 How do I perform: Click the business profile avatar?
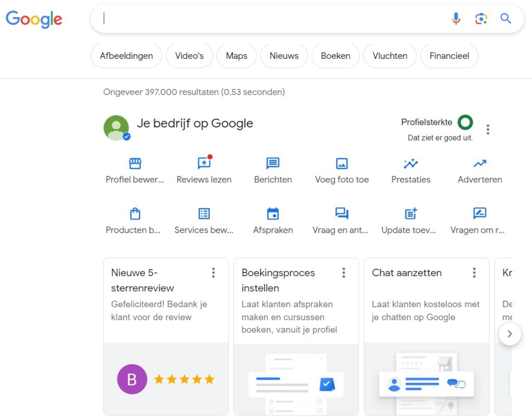(x=116, y=128)
